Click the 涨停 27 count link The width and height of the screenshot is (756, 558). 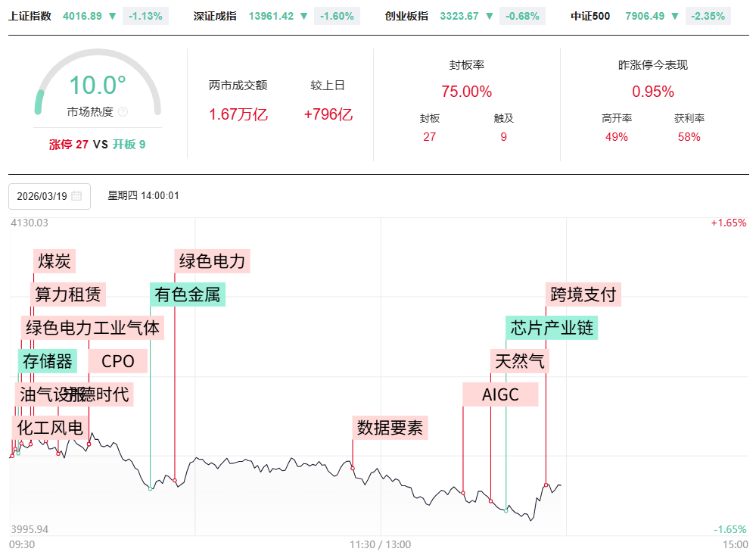click(69, 144)
